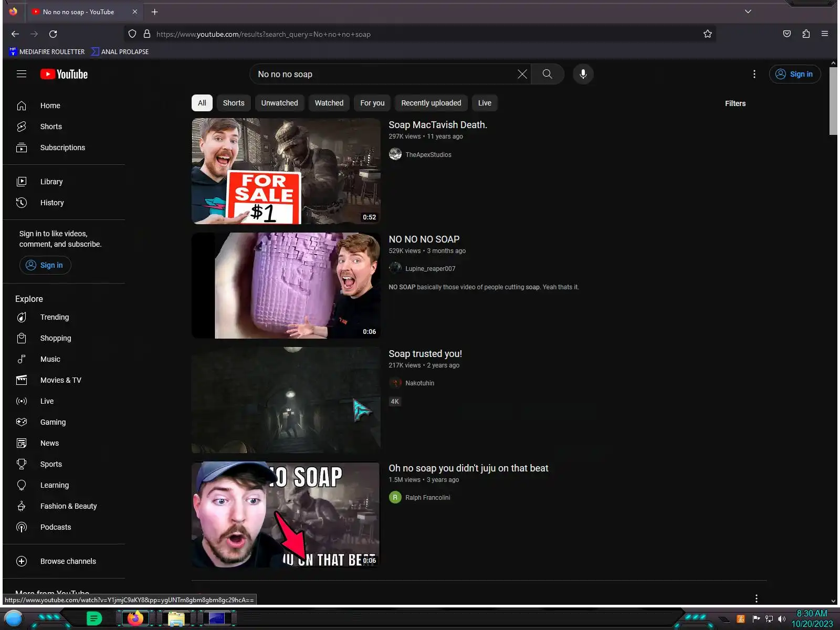Open the search Filters panel
This screenshot has height=630, width=840.
[735, 103]
